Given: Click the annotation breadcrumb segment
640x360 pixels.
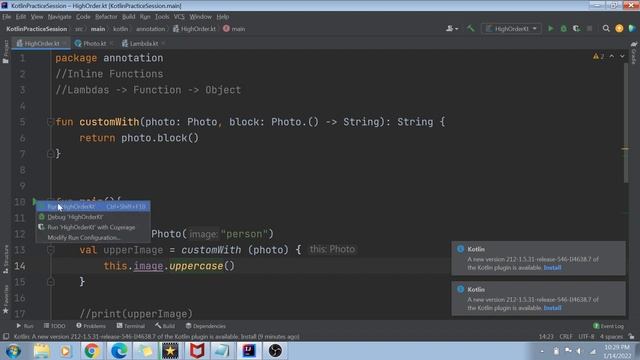Looking at the screenshot, I should pos(151,29).
